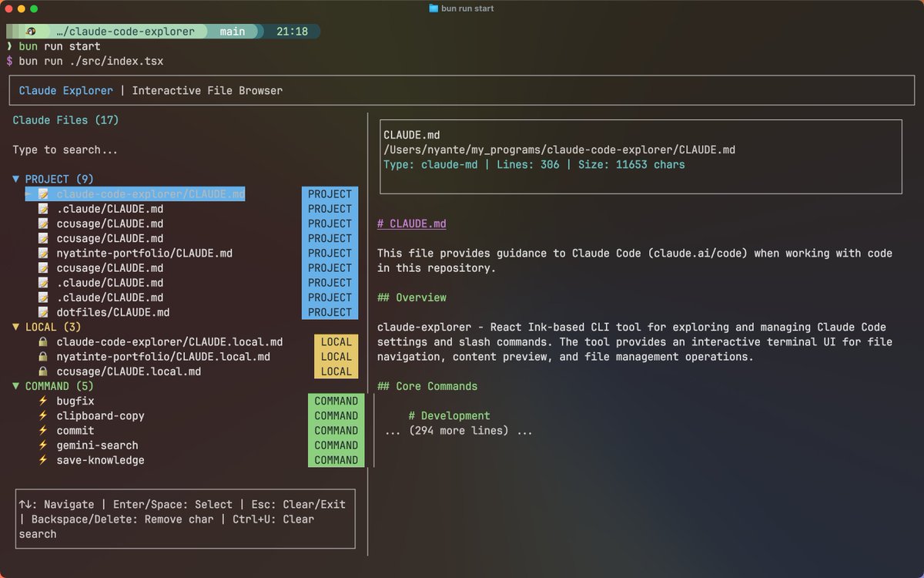
Task: Click the memo icon beside claude-code-explorer/CLAUDE.md
Action: pyautogui.click(x=44, y=194)
